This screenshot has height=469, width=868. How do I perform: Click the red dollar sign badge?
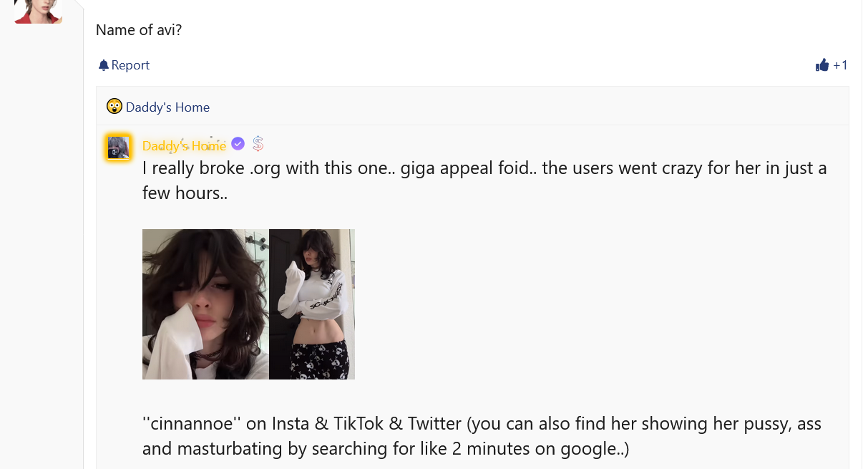[258, 144]
